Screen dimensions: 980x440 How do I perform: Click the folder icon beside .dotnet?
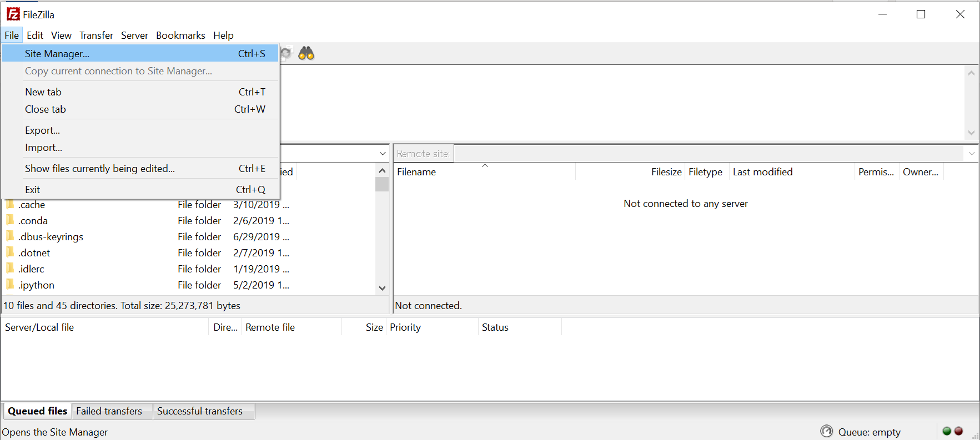pos(10,252)
